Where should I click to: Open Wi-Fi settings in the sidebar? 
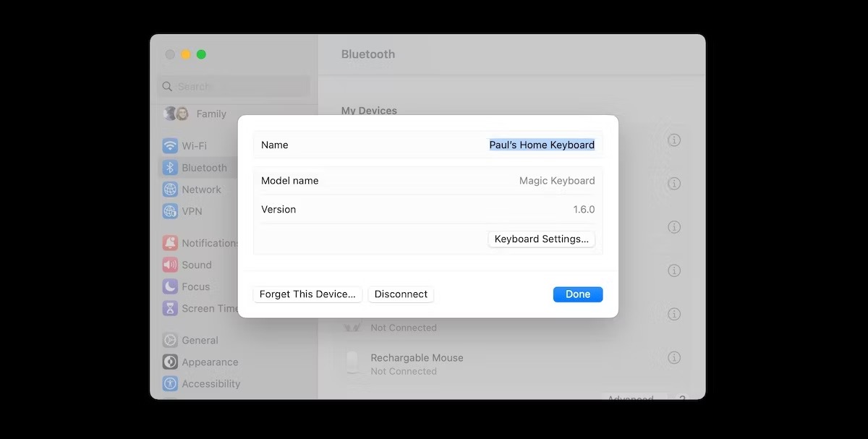184,146
